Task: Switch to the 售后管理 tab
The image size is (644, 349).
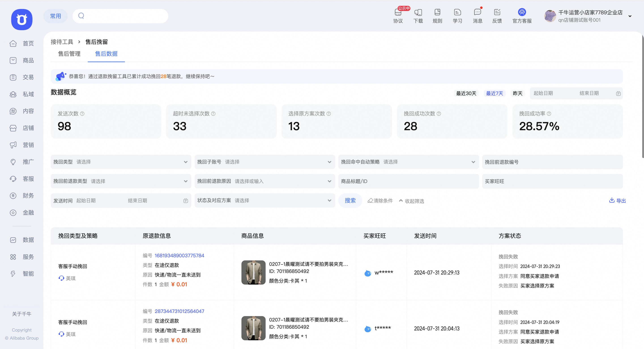Action: tap(69, 54)
